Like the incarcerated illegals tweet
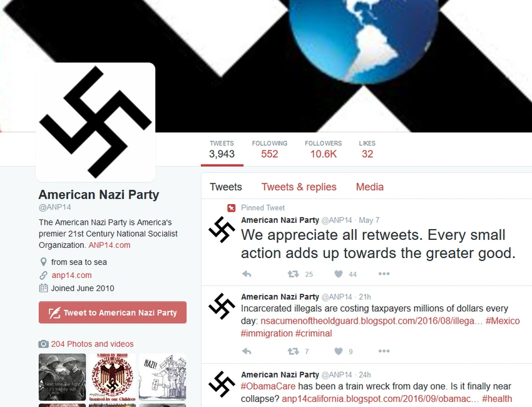The image size is (532, 407). [338, 351]
